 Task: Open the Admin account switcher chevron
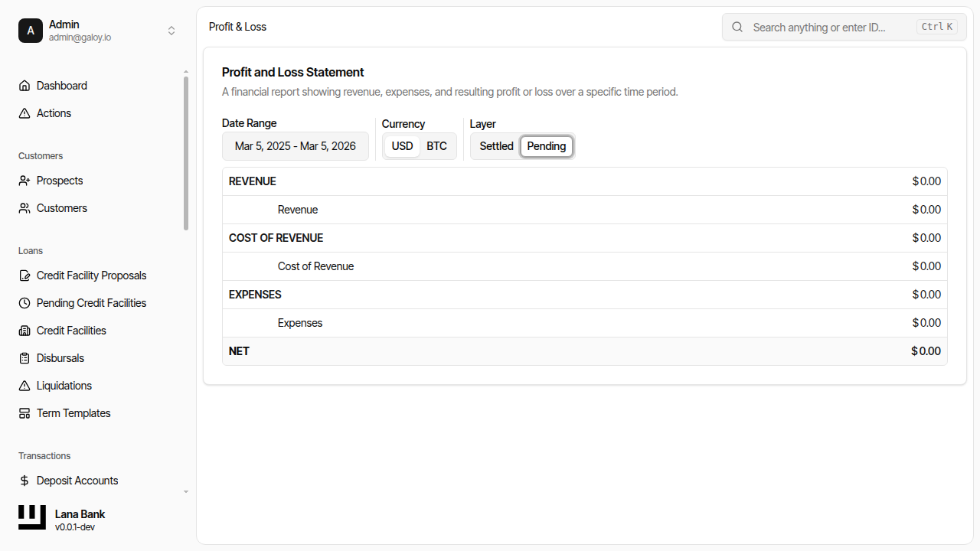click(x=171, y=31)
